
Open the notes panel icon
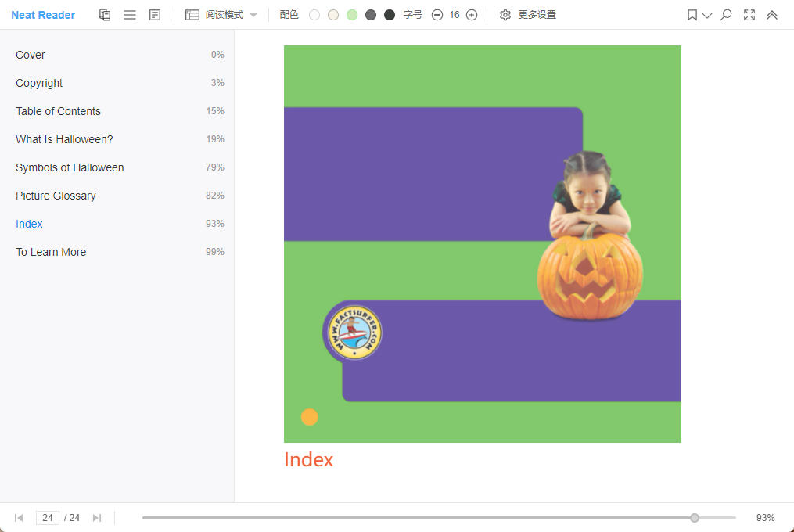(155, 14)
